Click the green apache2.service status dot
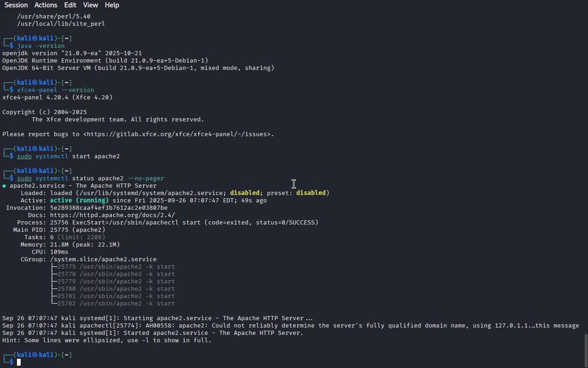588x368 pixels. point(4,186)
